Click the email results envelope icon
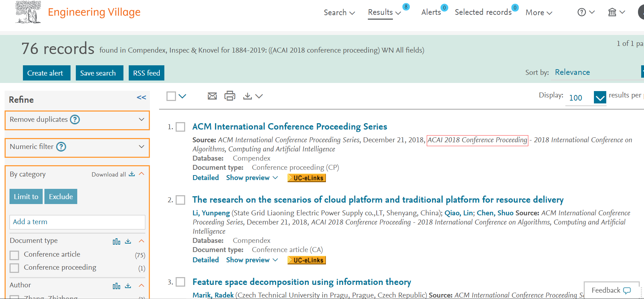 pos(212,96)
